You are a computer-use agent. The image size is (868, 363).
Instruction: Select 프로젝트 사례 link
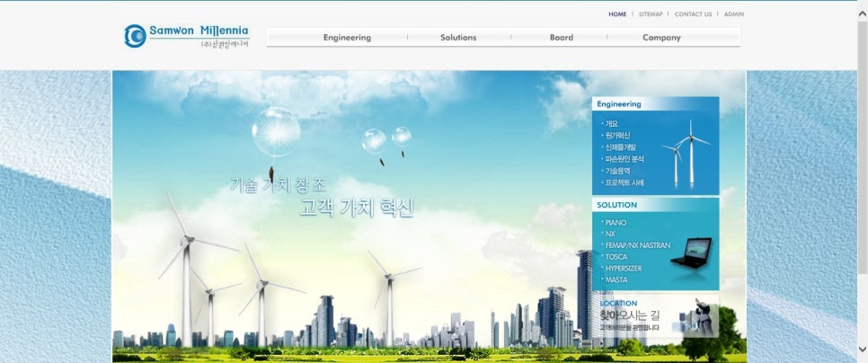click(x=624, y=182)
